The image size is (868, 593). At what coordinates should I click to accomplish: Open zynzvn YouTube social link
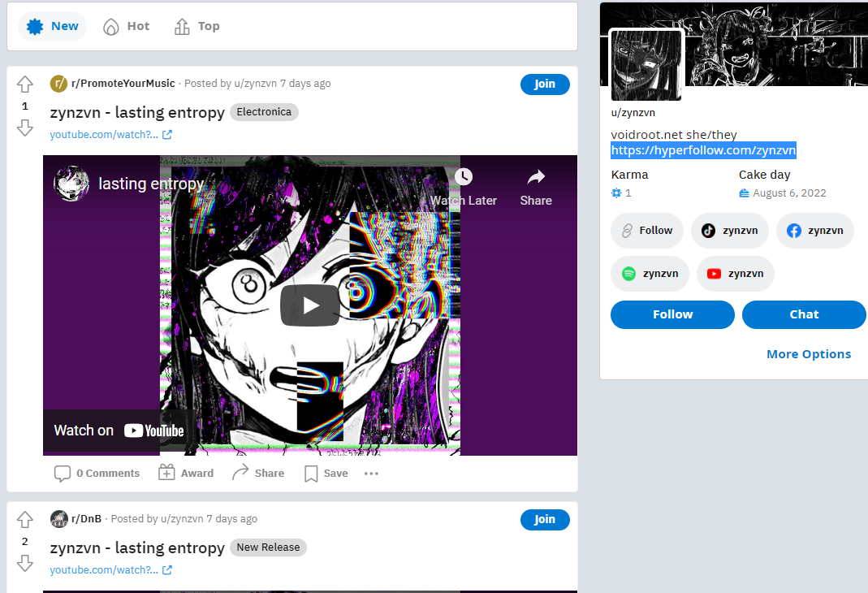735,274
